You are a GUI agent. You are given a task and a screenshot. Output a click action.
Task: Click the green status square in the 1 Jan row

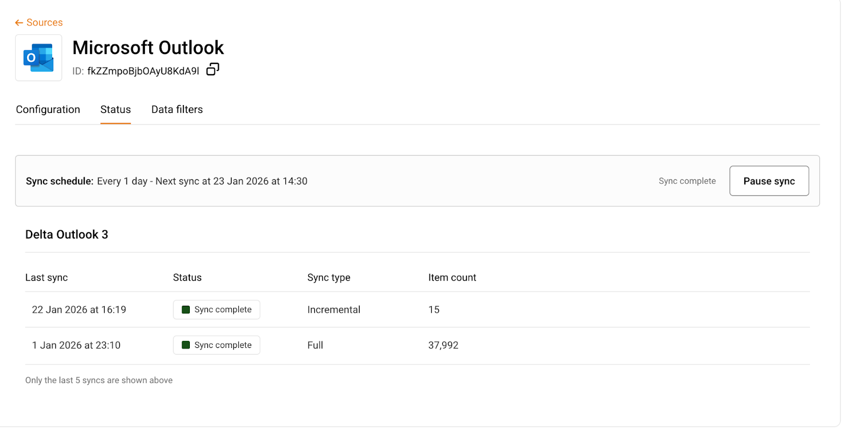(x=186, y=345)
